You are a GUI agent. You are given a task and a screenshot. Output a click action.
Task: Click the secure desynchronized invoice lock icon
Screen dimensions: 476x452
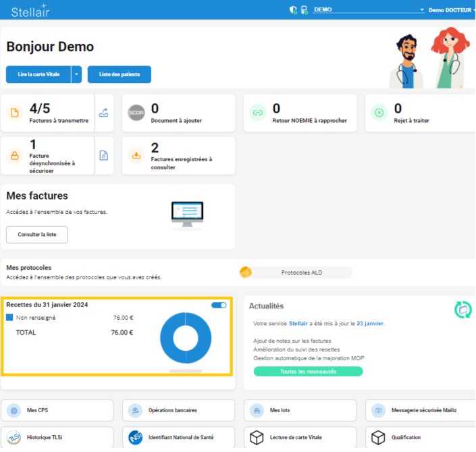(x=103, y=156)
